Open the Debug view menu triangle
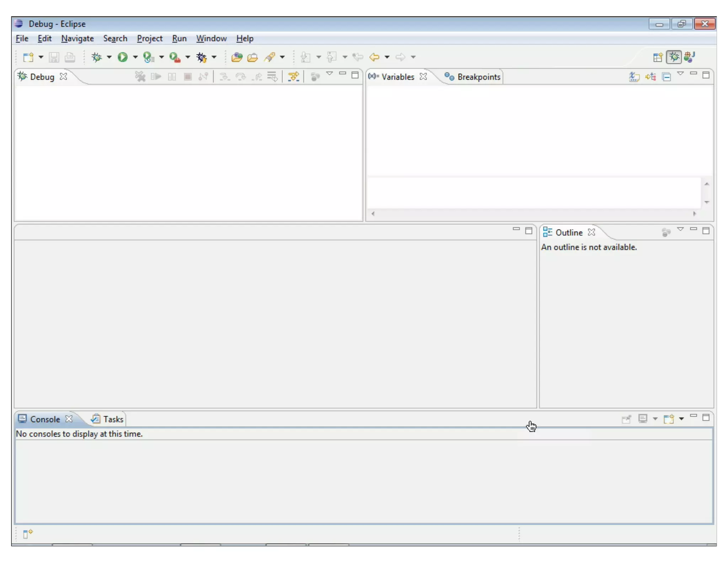The height and width of the screenshot is (562, 728). coord(330,74)
